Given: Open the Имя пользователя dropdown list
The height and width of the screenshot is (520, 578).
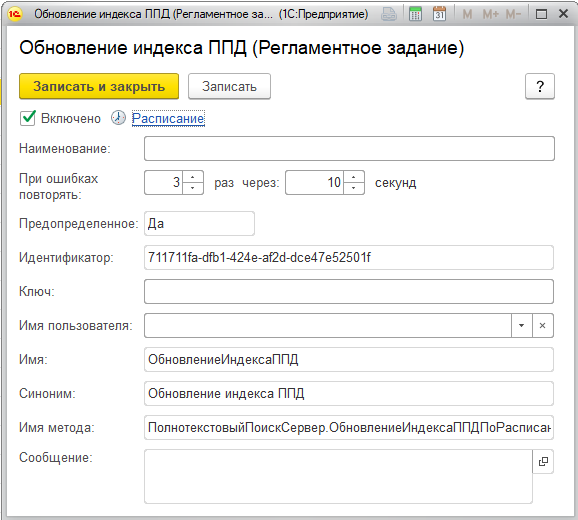Looking at the screenshot, I should click(522, 325).
